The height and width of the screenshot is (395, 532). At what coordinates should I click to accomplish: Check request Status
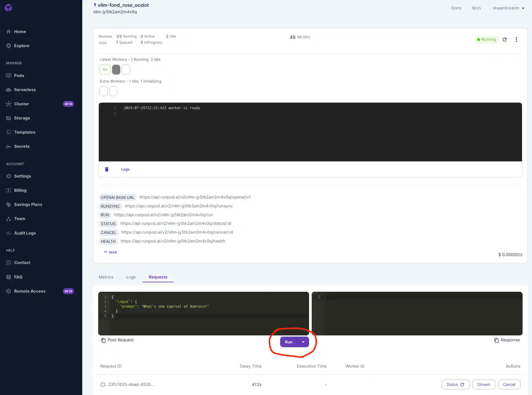pos(455,384)
